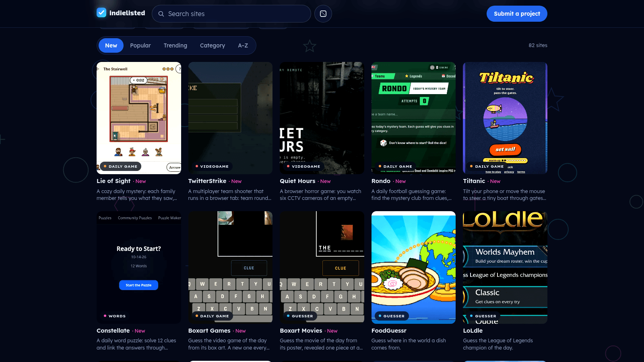Click DAILY GAME tag on Boxart Games card
This screenshot has width=644, height=362.
click(212, 316)
